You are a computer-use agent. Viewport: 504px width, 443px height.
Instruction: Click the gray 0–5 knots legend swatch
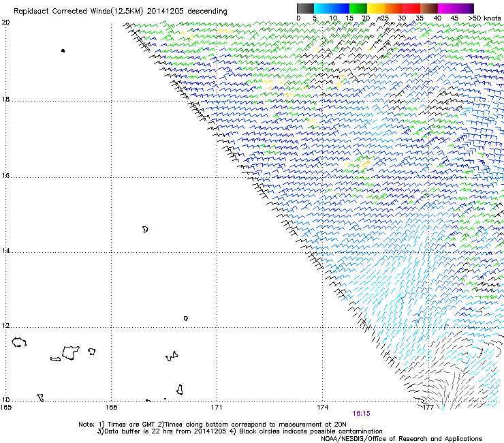click(x=305, y=8)
